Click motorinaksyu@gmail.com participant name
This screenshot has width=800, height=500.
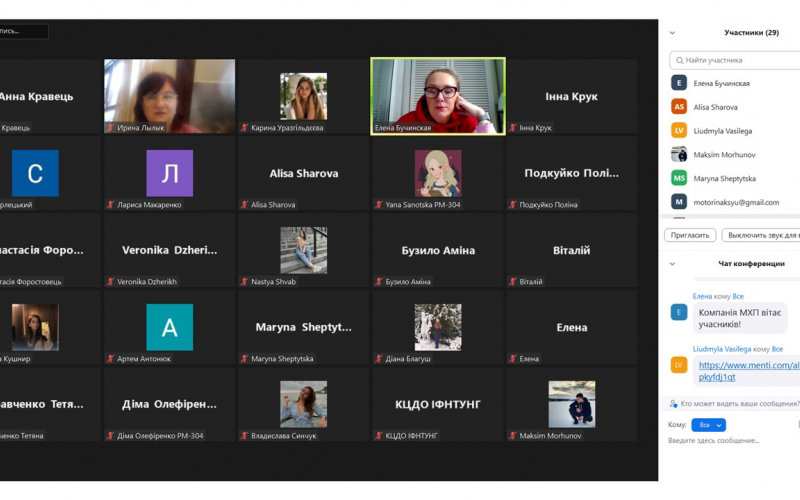pyautogui.click(x=736, y=202)
